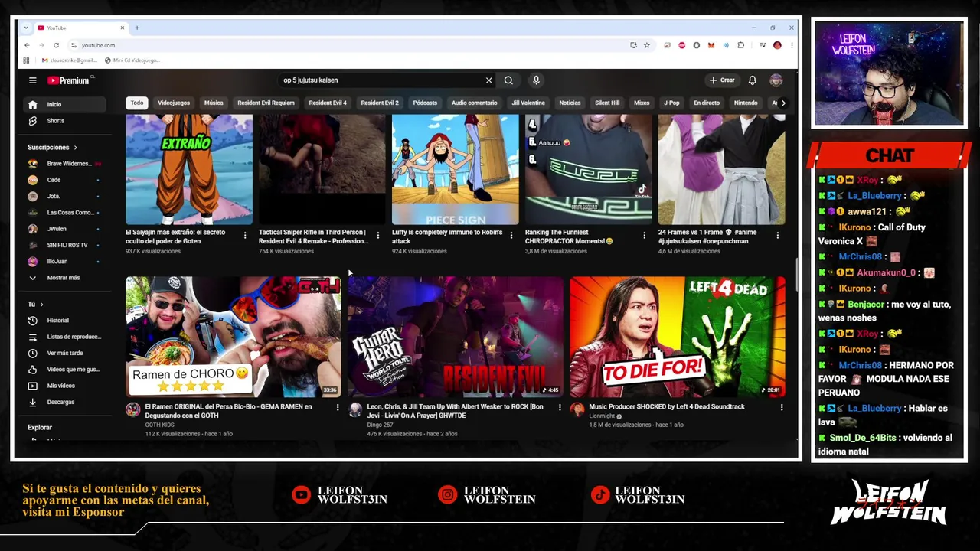
Task: Open the notifications bell
Action: tap(753, 80)
